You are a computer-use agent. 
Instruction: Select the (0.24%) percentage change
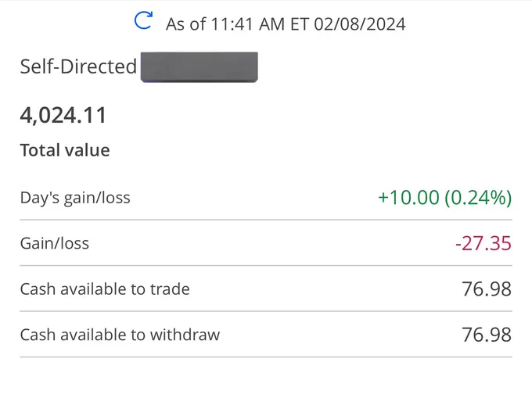point(478,198)
